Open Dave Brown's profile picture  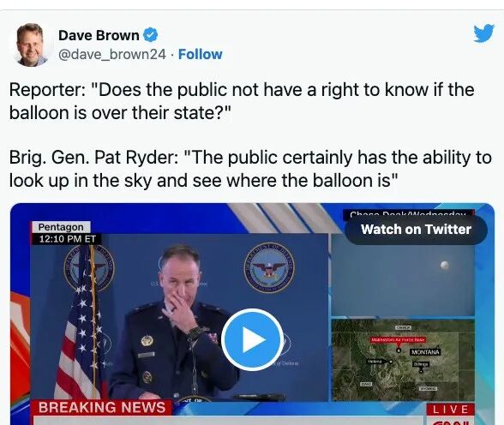click(29, 45)
